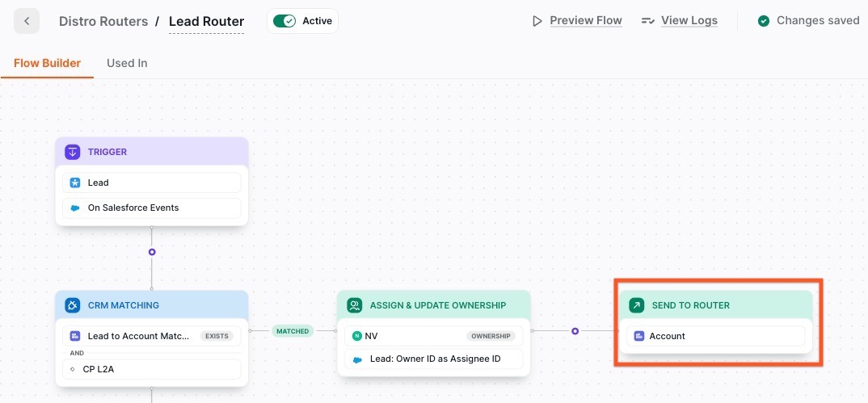
Task: Select the CP L2A condition row
Action: pyautogui.click(x=152, y=369)
